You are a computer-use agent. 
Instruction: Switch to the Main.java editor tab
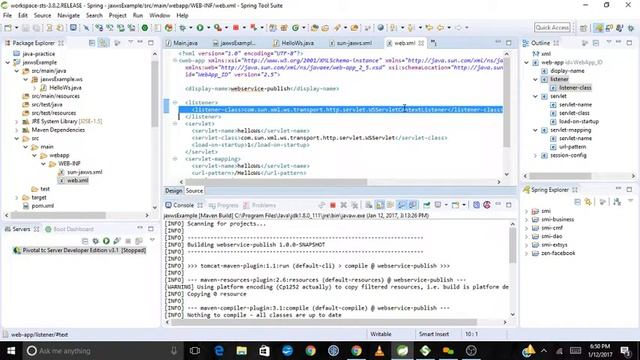click(x=182, y=43)
